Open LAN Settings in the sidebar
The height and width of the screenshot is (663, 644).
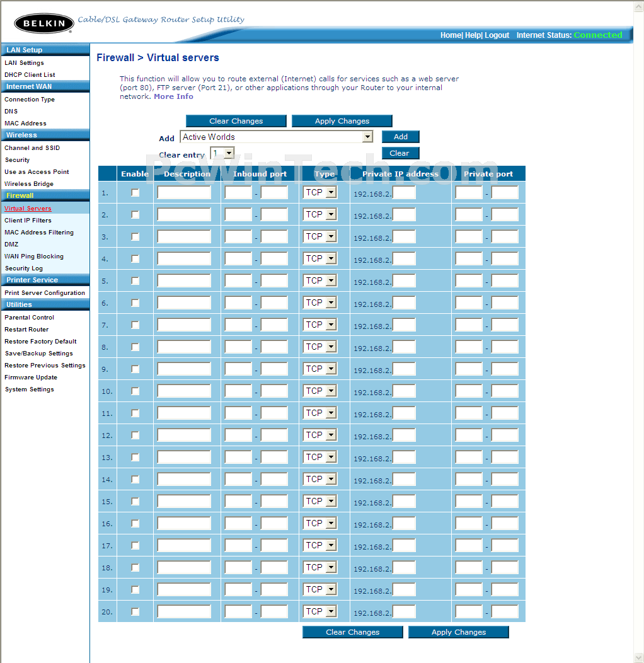pyautogui.click(x=24, y=62)
